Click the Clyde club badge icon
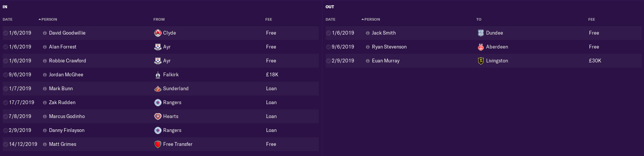 click(158, 33)
